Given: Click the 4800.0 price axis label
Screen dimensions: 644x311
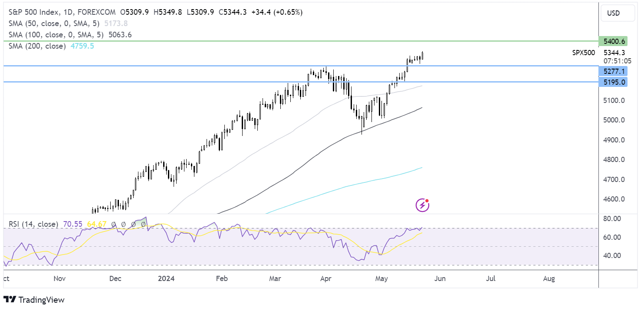Looking at the screenshot, I should [614, 160].
